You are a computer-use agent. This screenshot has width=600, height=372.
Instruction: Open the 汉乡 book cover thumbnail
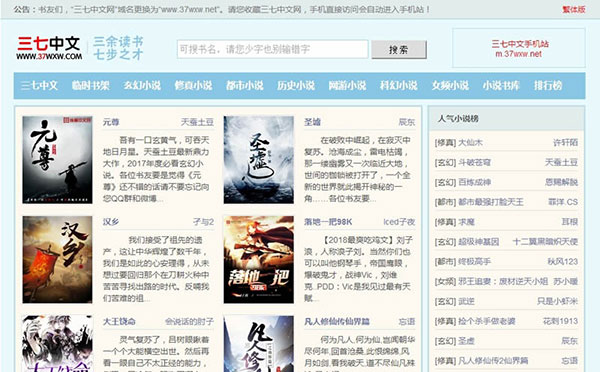pyautogui.click(x=57, y=259)
